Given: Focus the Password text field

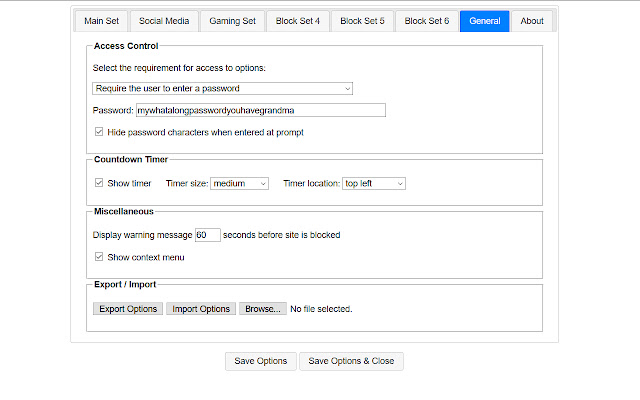Looking at the screenshot, I should point(260,110).
